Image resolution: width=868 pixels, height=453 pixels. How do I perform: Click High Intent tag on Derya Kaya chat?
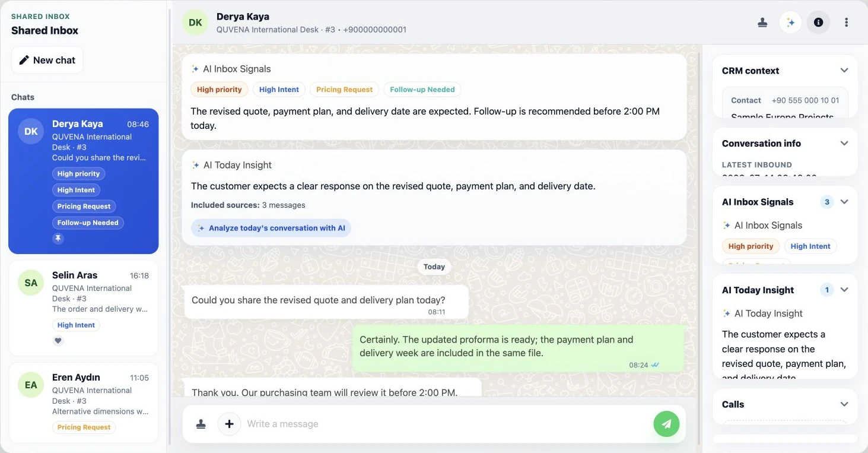tap(76, 190)
